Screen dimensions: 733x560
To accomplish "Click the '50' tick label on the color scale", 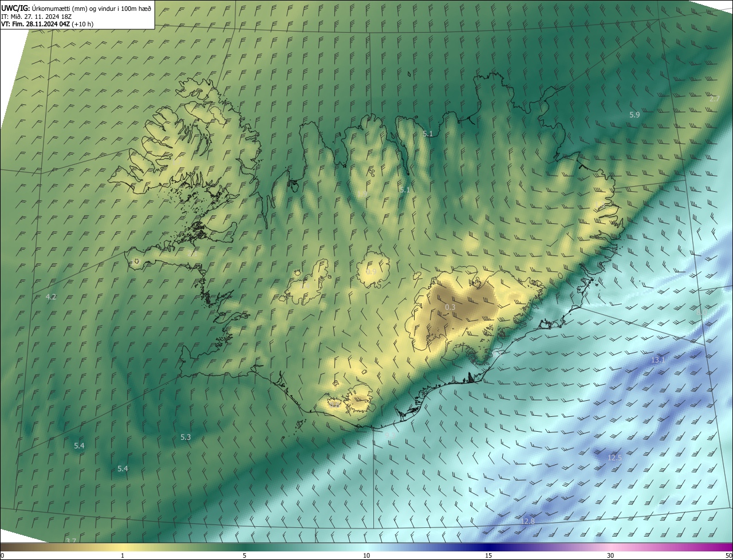I will (x=728, y=556).
